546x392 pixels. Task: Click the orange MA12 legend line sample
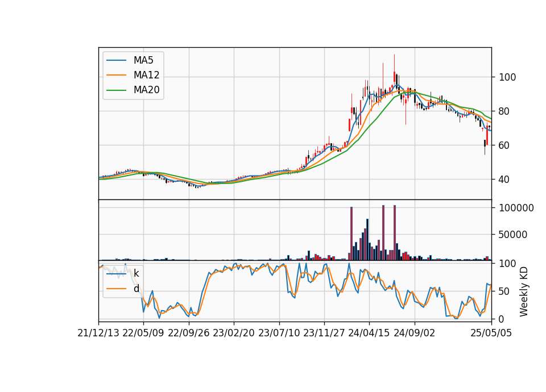(116, 75)
